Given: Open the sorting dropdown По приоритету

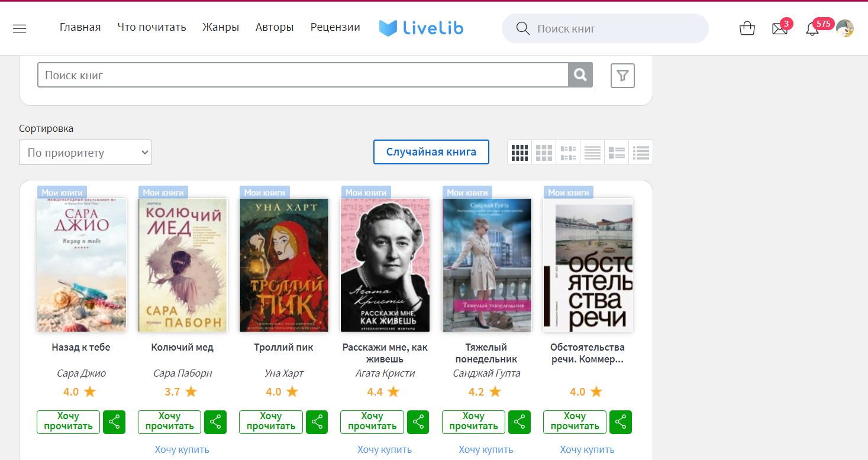Looking at the screenshot, I should click(86, 153).
